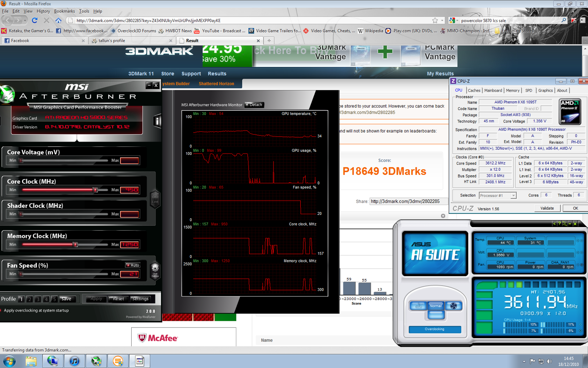Open a new tab with plus button
Image resolution: width=588 pixels, height=368 pixels.
269,40
